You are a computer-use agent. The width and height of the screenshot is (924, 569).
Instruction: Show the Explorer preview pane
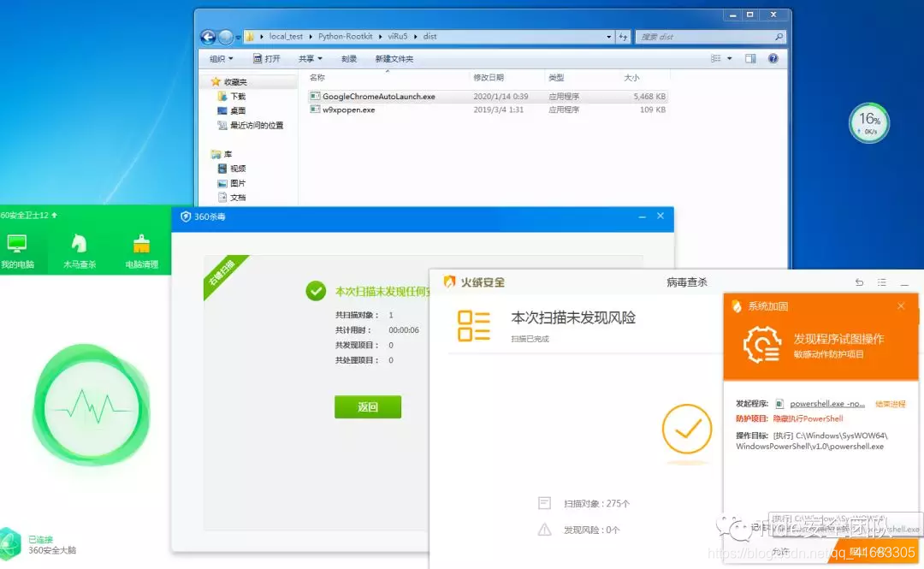(x=750, y=58)
